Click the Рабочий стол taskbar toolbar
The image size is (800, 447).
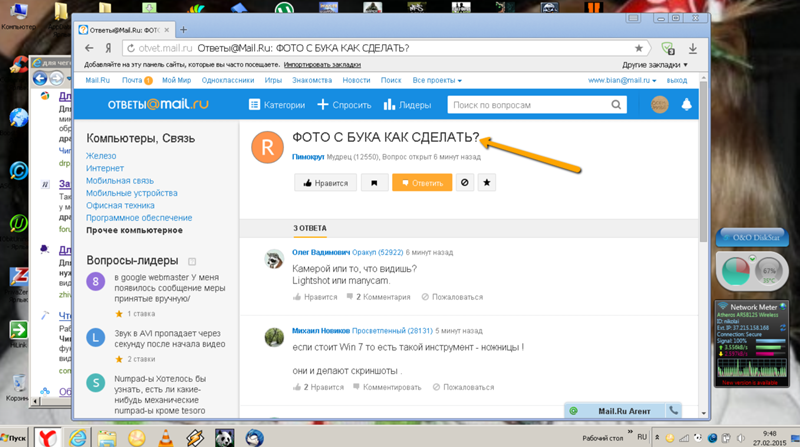[603, 438]
